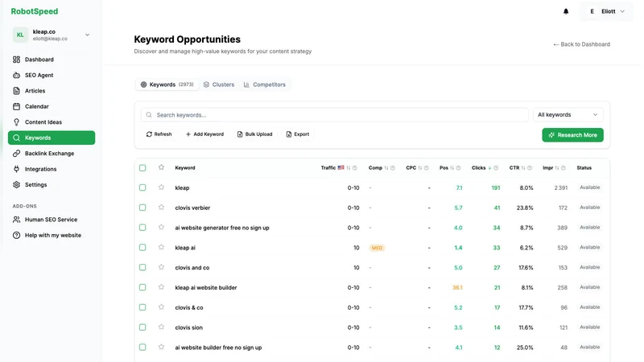Viewport: 644px width, 362px height.
Task: Open the Eliott user menu
Action: [607, 11]
